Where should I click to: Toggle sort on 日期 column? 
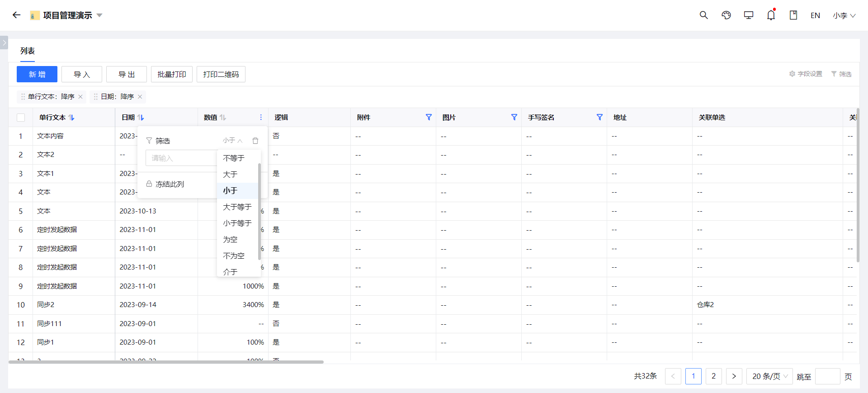[141, 118]
